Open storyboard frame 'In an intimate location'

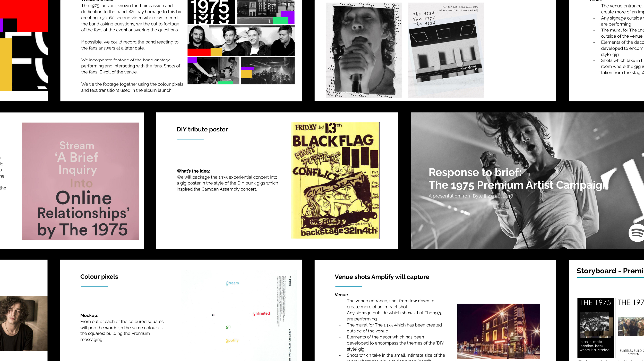[x=595, y=328]
